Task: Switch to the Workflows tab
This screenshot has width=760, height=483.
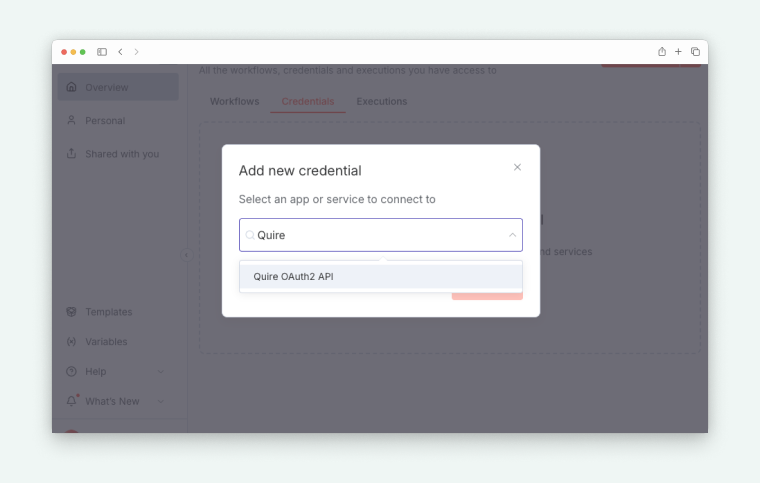Action: 234,102
